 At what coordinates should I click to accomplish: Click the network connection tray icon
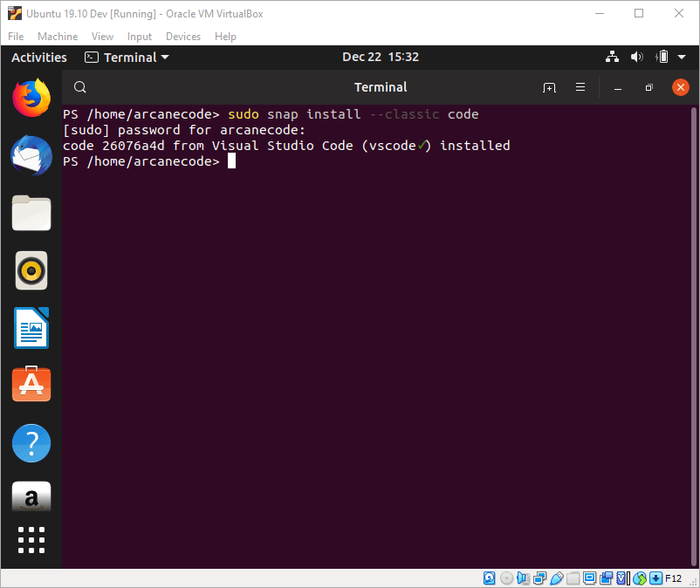612,57
